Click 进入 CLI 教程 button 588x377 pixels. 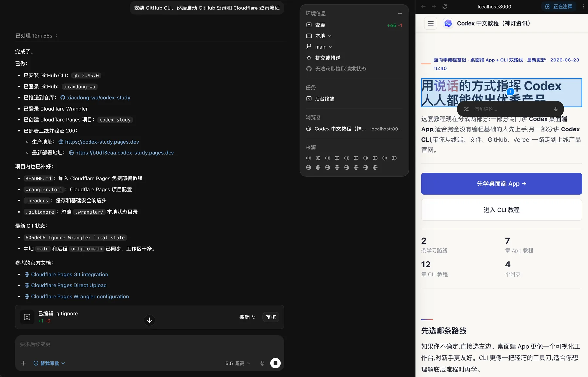pos(501,210)
